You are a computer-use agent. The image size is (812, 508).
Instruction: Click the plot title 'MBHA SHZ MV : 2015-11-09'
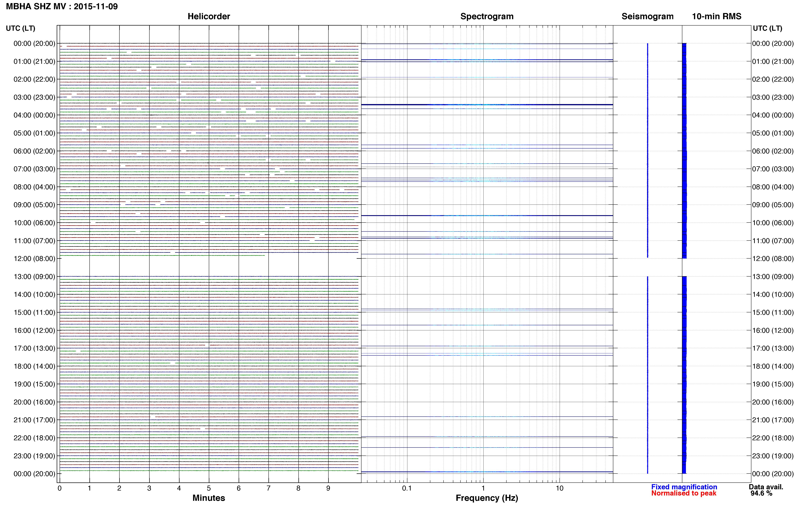pyautogui.click(x=62, y=6)
